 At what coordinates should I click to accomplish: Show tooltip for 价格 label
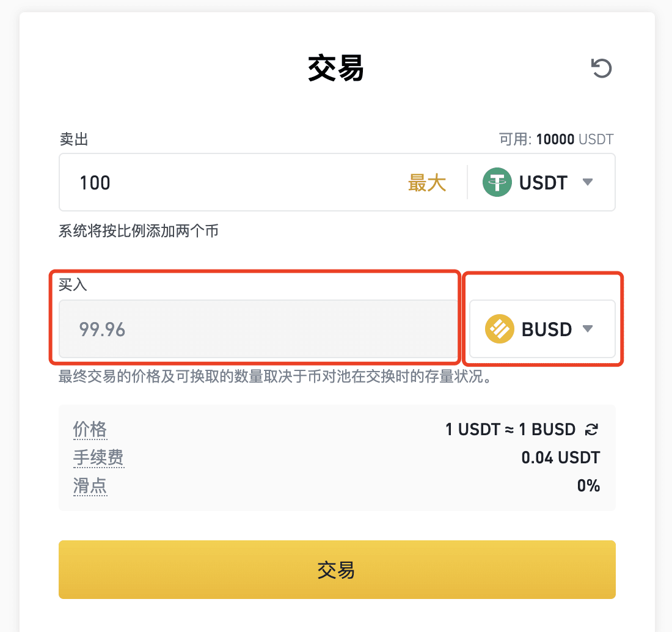pos(90,429)
